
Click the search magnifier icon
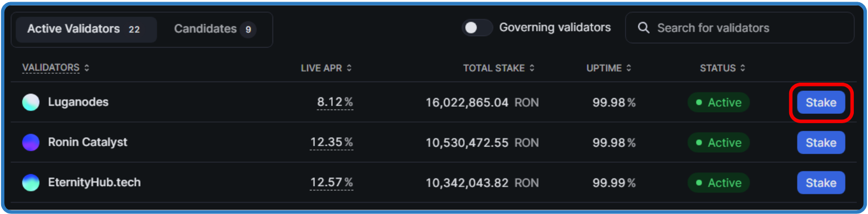click(644, 28)
